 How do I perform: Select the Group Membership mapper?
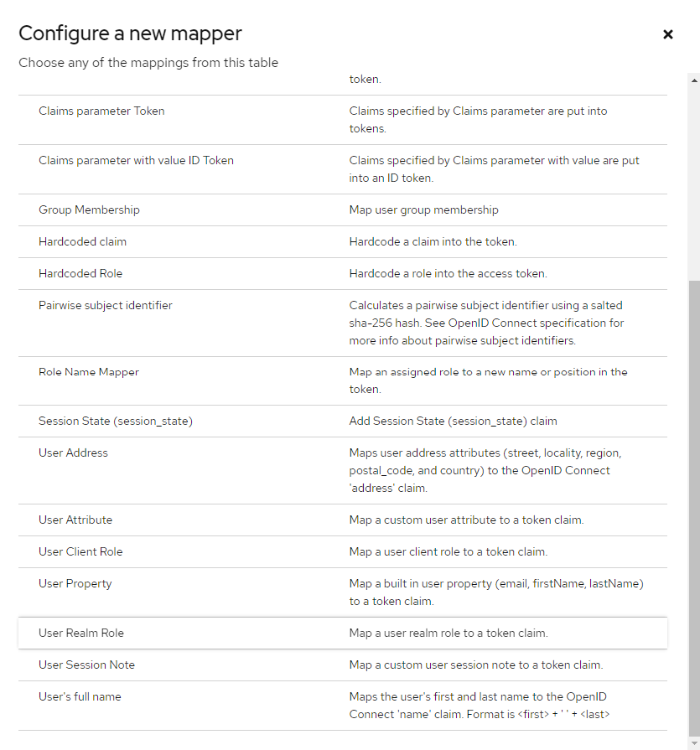pyautogui.click(x=89, y=210)
